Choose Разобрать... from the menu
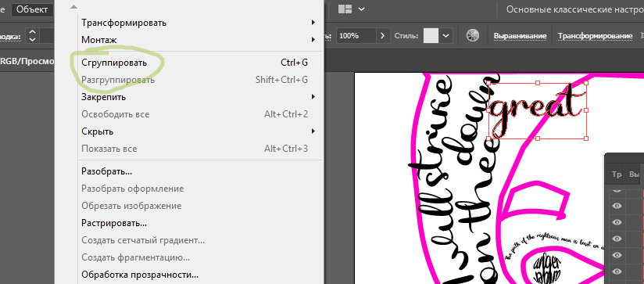 pos(199,171)
